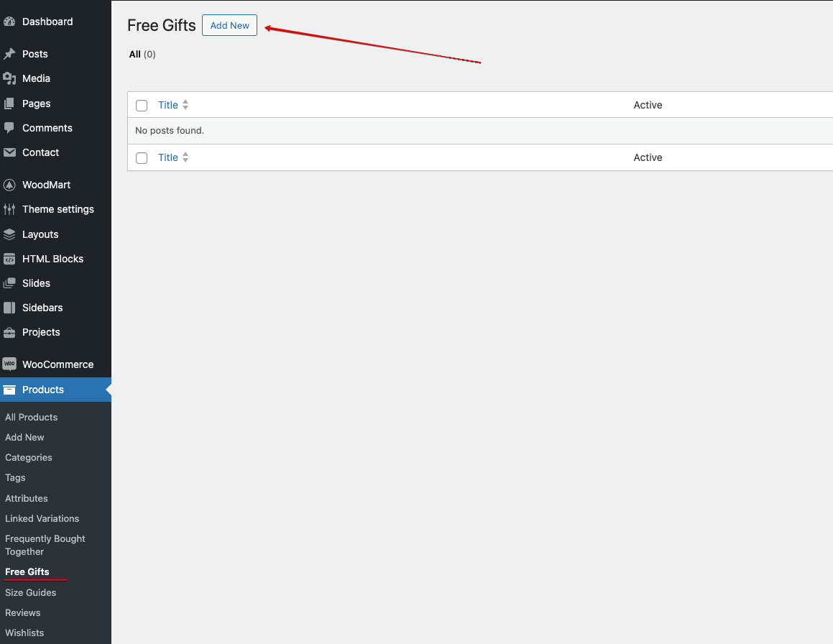This screenshot has height=644, width=833.
Task: Open the Pages menu item
Action: click(x=36, y=103)
